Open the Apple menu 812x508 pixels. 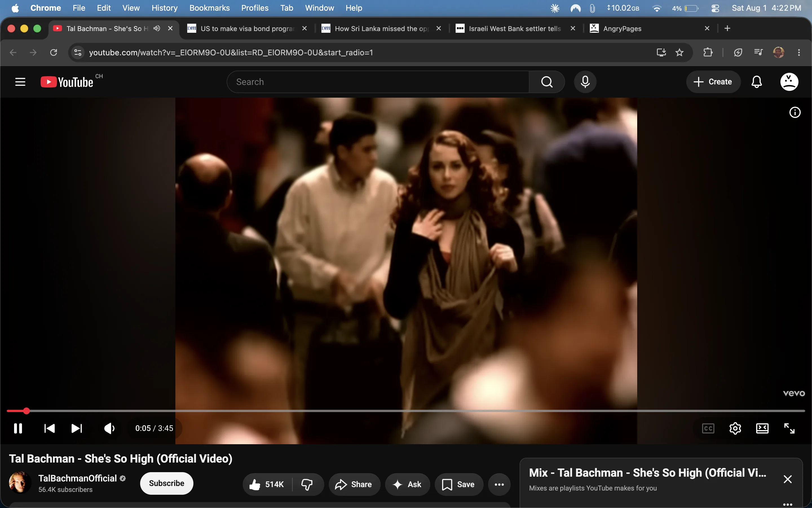click(x=16, y=8)
